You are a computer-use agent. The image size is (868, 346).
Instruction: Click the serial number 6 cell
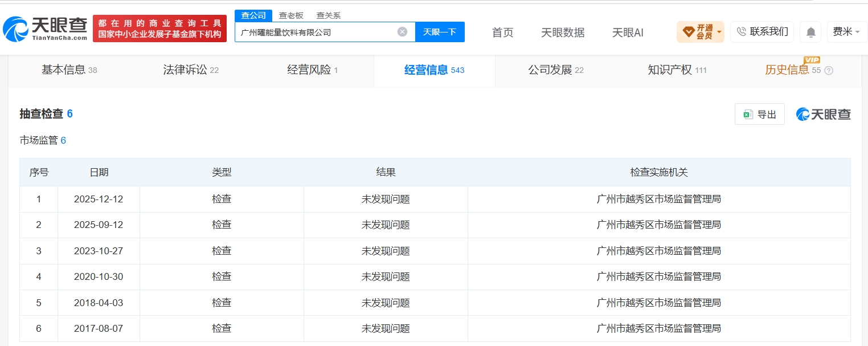[x=39, y=328]
